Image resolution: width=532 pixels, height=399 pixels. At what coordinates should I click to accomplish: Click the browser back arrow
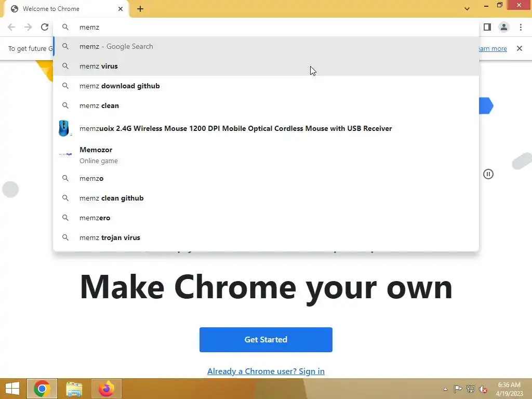(11, 27)
